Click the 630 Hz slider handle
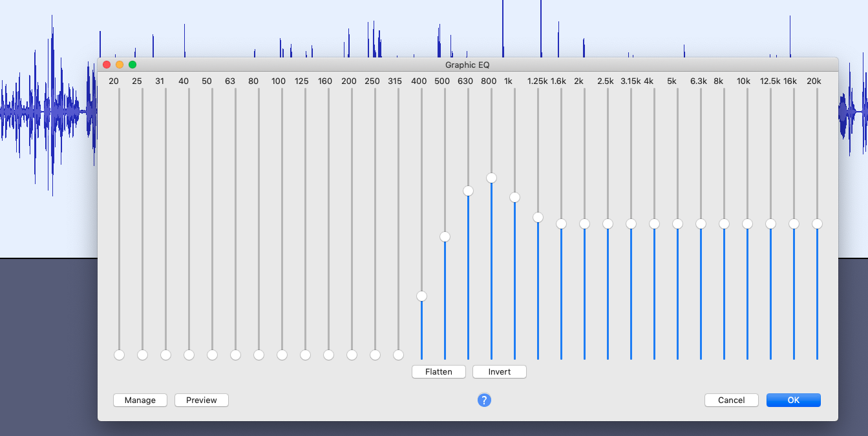Screen dimensions: 868x436 [x=468, y=191]
